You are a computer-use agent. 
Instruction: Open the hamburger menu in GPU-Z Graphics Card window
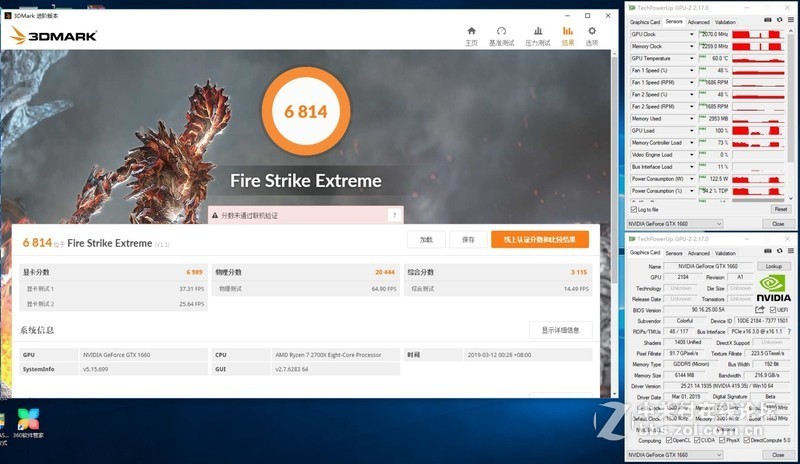point(790,251)
